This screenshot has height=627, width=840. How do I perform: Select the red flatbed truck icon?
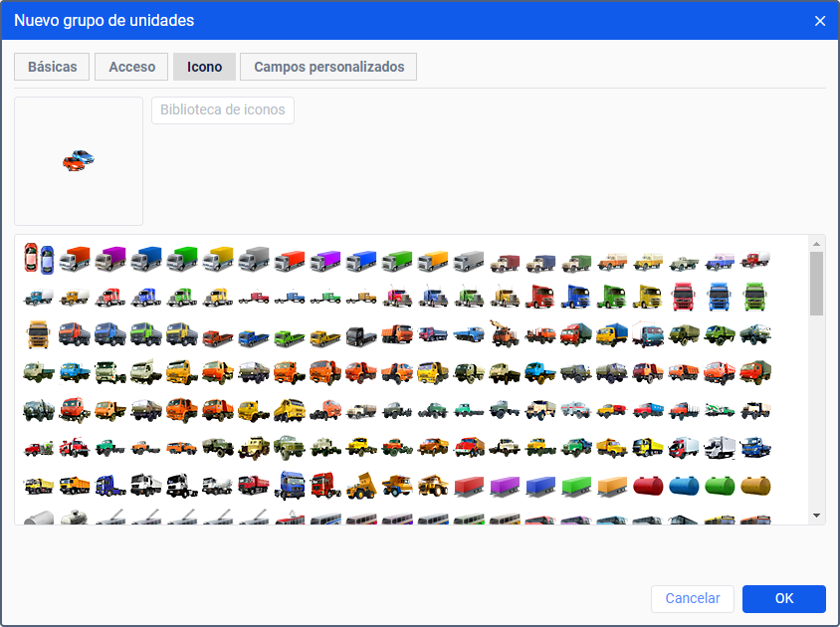[218, 337]
